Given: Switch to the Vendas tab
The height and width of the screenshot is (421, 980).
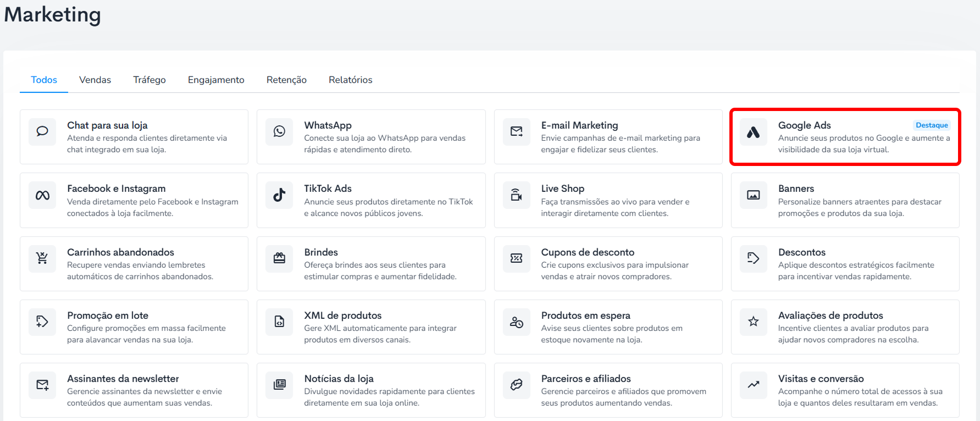Looking at the screenshot, I should tap(95, 80).
